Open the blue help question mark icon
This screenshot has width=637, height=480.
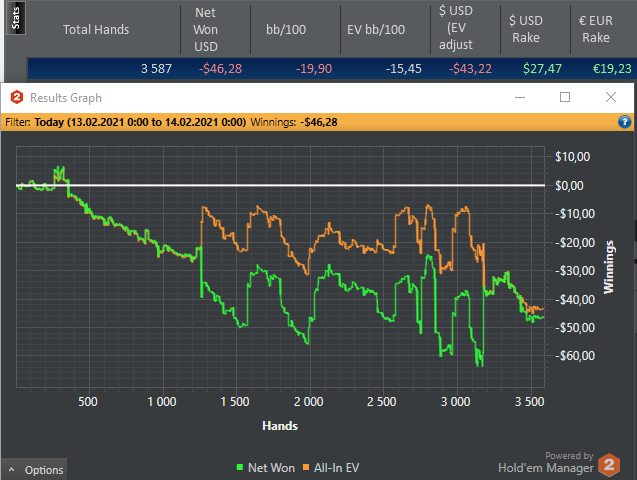[x=624, y=122]
